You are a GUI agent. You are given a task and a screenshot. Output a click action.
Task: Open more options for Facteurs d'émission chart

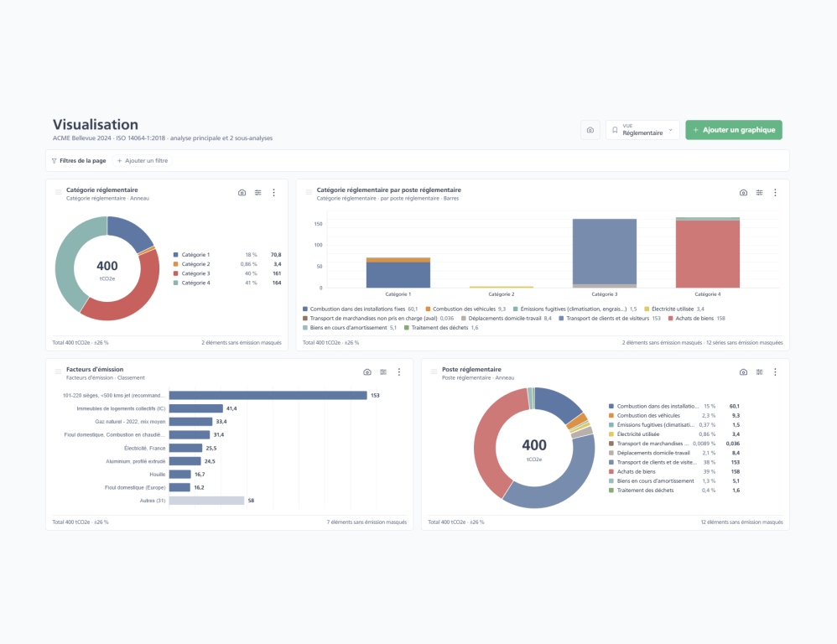click(x=399, y=371)
